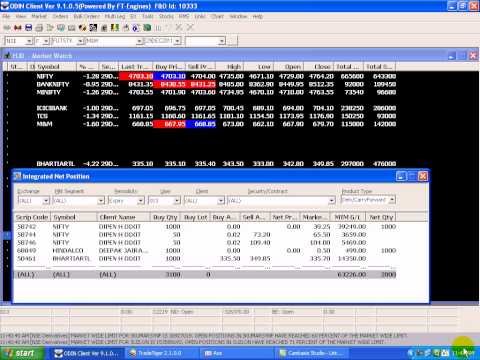Expand the empty combo box in toolbar
This screenshot has height=360, width=480.
click(x=222, y=41)
